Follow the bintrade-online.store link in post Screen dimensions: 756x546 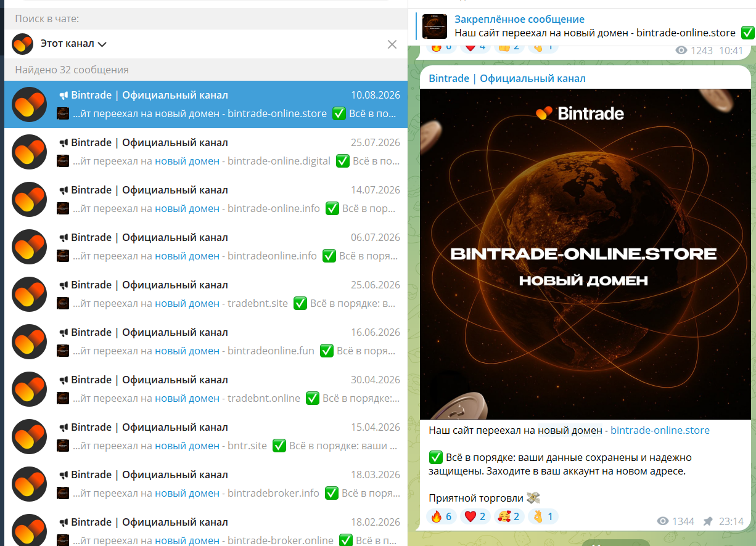coord(660,430)
